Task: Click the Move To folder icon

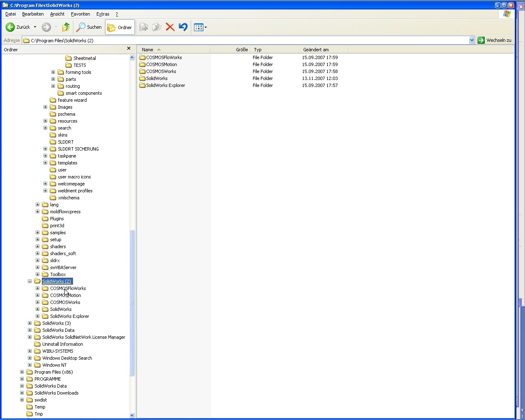Action: (x=144, y=27)
